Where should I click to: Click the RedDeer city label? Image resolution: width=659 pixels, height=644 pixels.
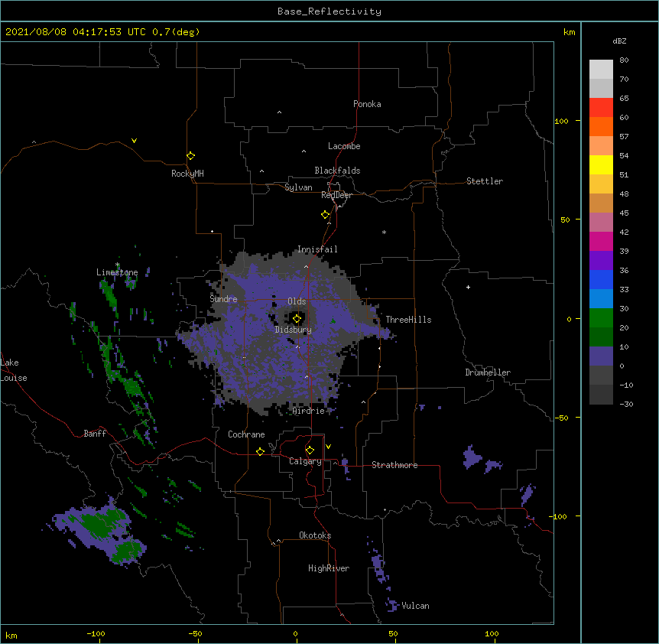click(x=336, y=195)
